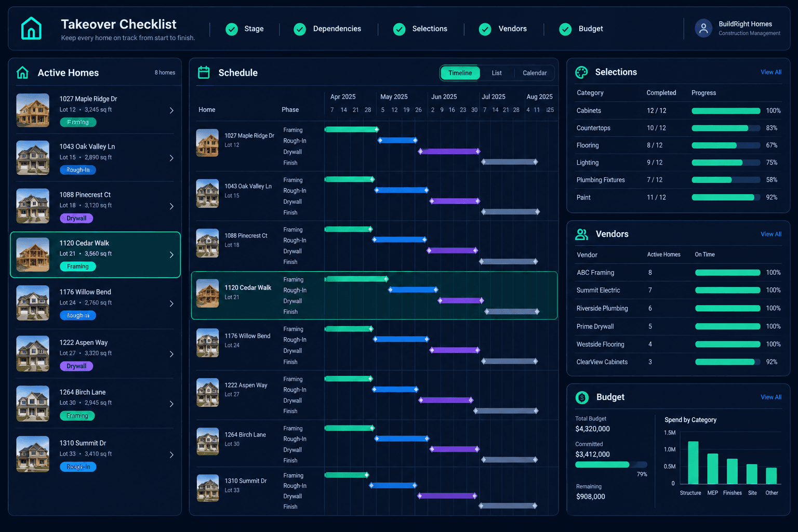Toggle the Stage checklist checkmark
The height and width of the screenshot is (532, 798).
click(x=232, y=29)
